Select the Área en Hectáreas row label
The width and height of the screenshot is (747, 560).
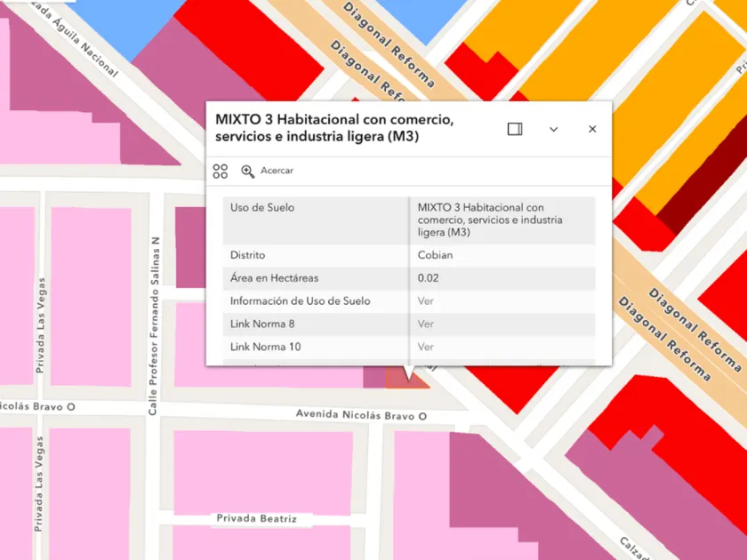click(x=274, y=278)
